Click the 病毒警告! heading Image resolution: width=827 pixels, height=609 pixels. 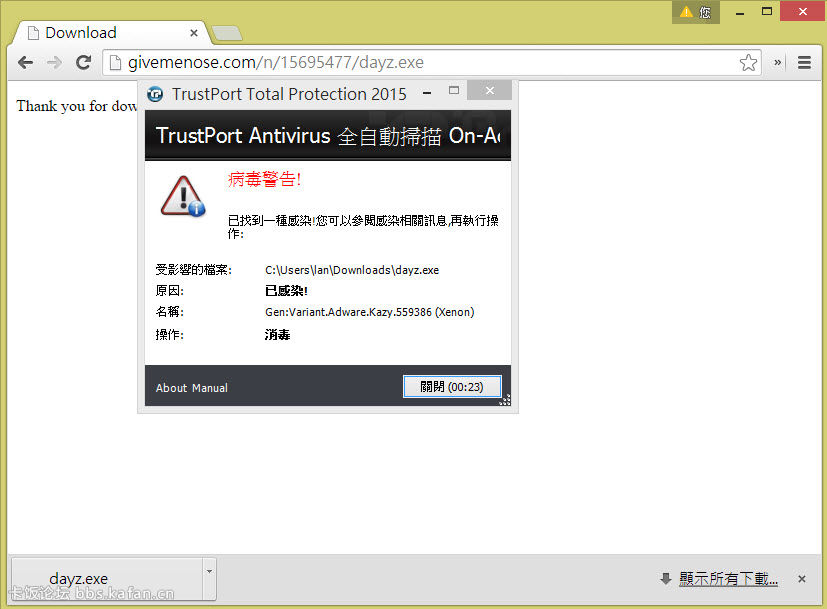(x=264, y=179)
